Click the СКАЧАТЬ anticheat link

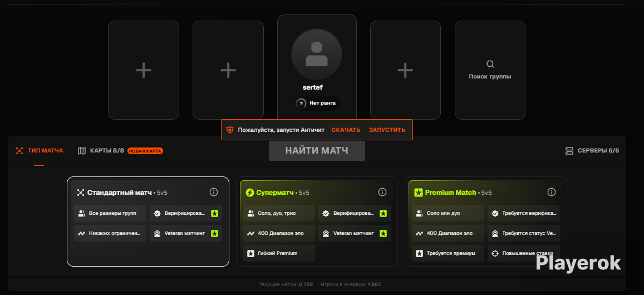click(x=346, y=130)
